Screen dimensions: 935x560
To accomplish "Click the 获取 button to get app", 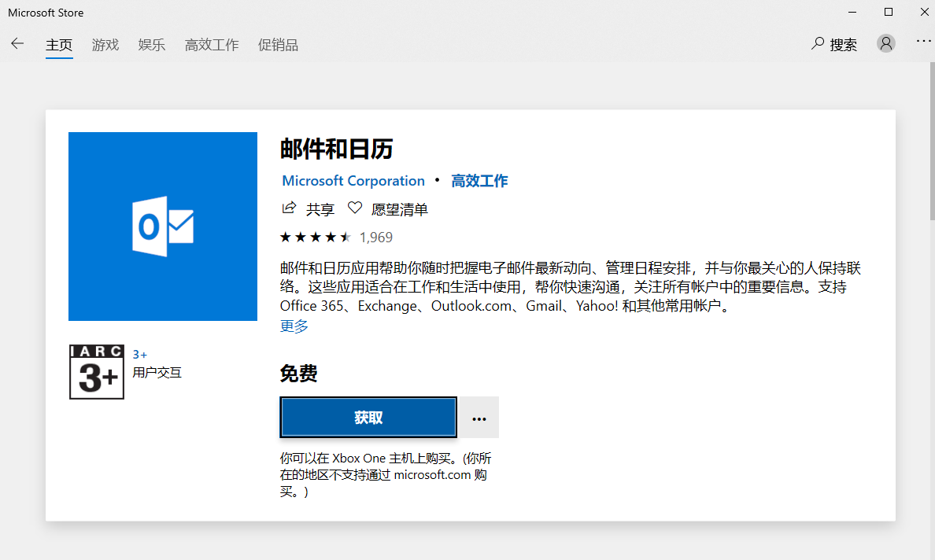I will [x=368, y=418].
